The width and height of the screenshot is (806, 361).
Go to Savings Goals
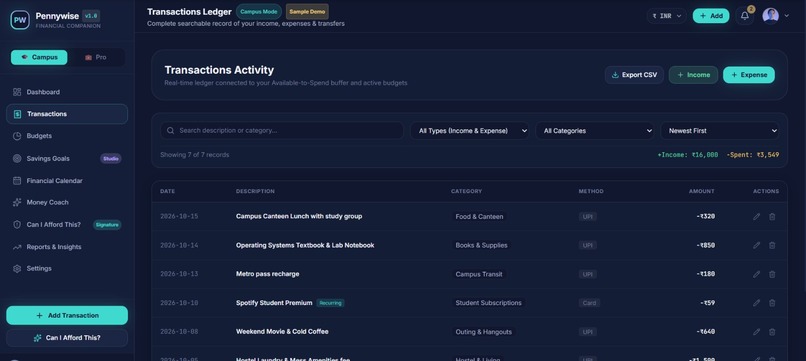(67, 158)
